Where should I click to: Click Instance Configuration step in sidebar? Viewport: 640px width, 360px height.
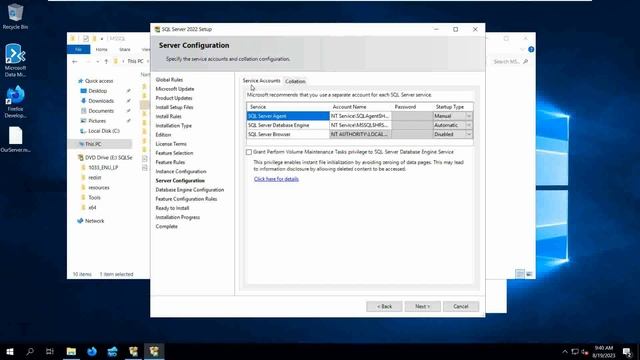pyautogui.click(x=181, y=171)
